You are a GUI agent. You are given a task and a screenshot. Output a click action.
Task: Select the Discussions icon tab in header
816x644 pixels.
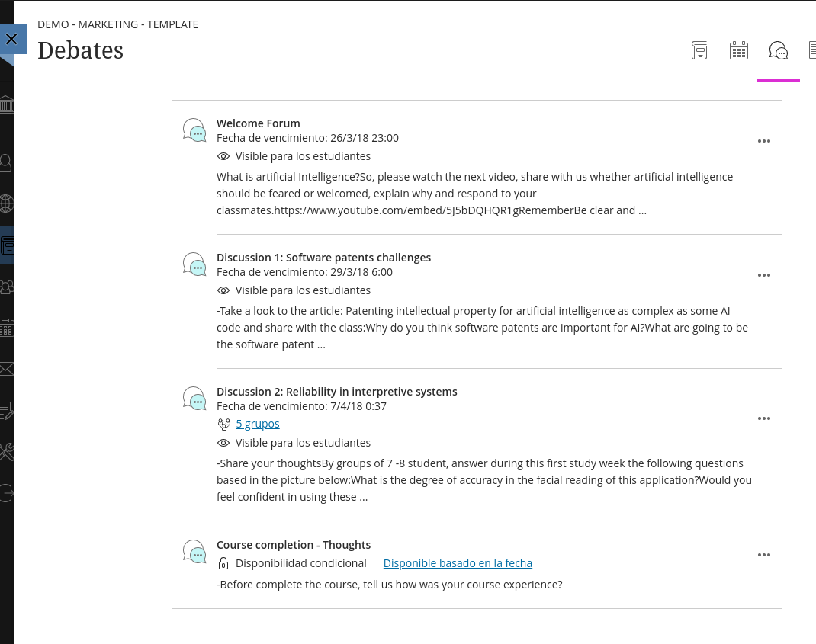[x=779, y=50]
